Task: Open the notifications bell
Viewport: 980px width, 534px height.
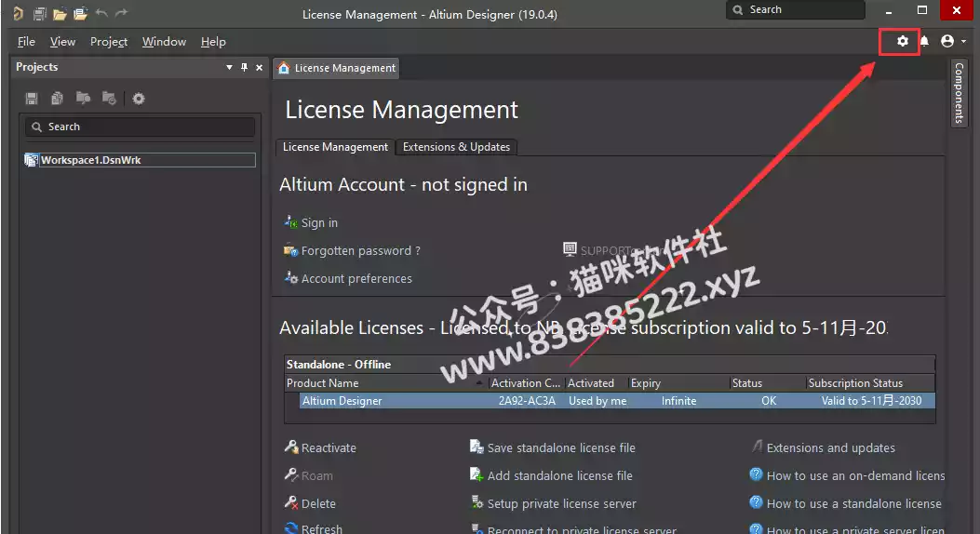Action: tap(924, 41)
